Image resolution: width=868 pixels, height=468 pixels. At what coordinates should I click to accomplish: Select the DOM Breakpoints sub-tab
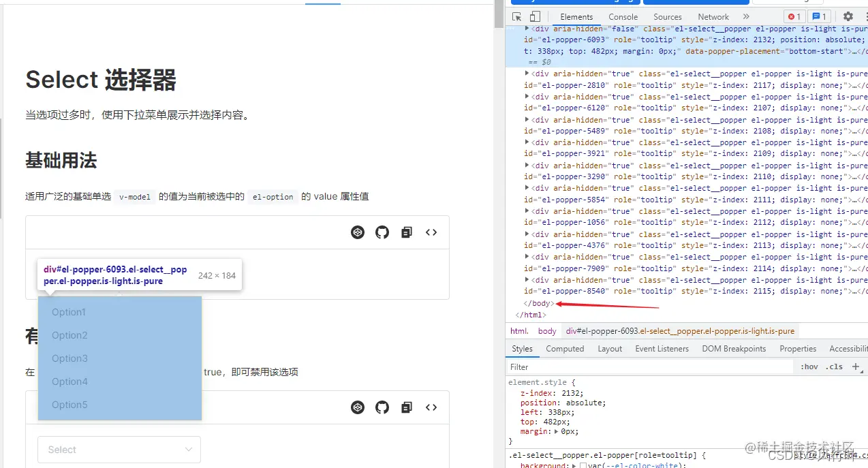pos(734,349)
